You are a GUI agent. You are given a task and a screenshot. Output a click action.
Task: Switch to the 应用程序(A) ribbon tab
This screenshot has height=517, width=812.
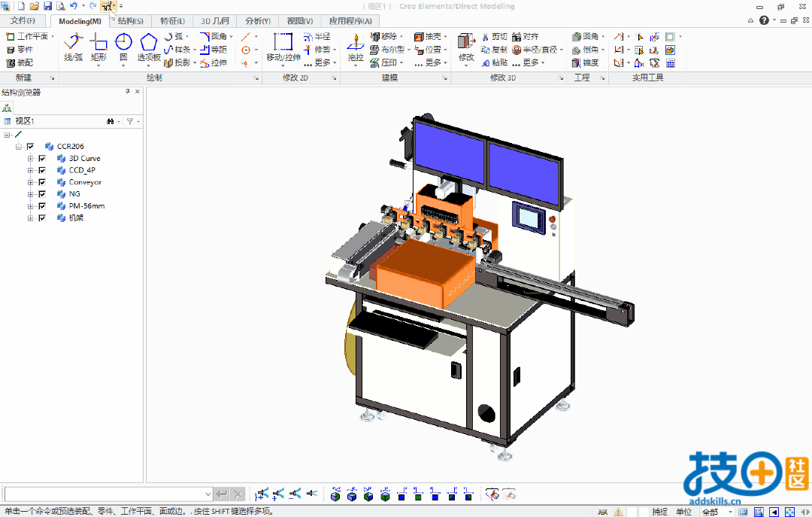(x=350, y=21)
